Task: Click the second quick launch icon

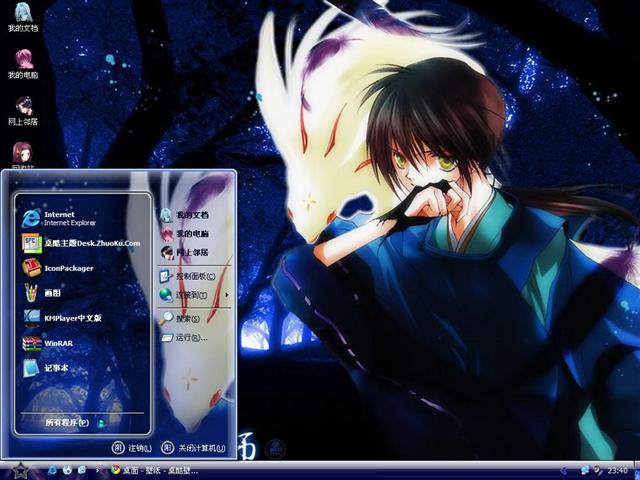Action: tap(67, 470)
